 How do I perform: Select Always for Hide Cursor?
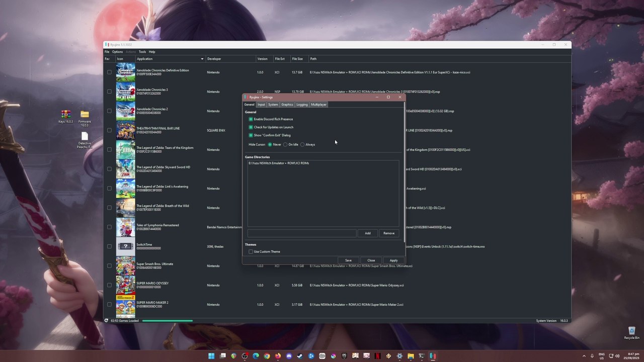302,145
